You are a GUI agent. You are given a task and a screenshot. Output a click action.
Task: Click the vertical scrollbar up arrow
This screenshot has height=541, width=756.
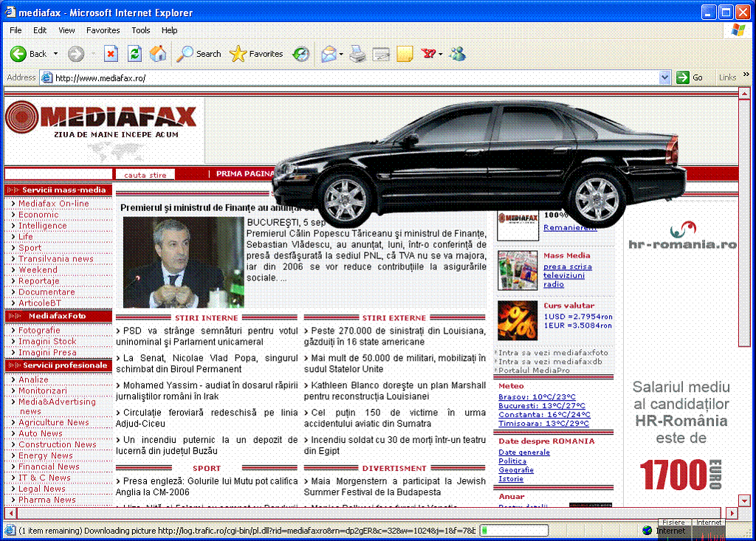pos(744,93)
